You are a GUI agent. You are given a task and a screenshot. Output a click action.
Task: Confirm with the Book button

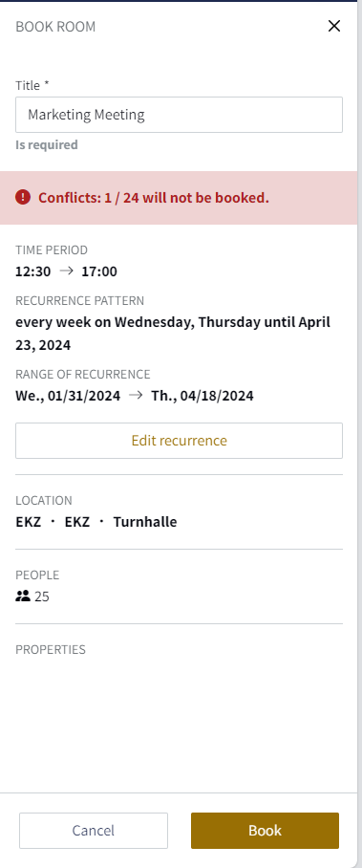click(265, 831)
